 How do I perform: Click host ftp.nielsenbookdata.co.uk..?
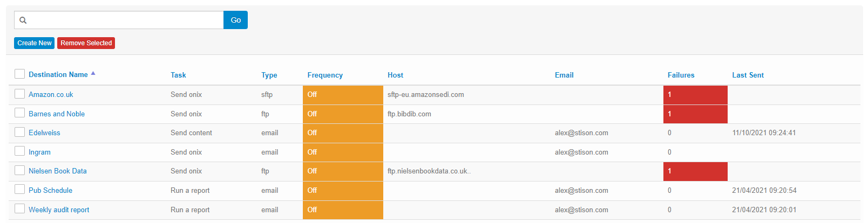(429, 171)
